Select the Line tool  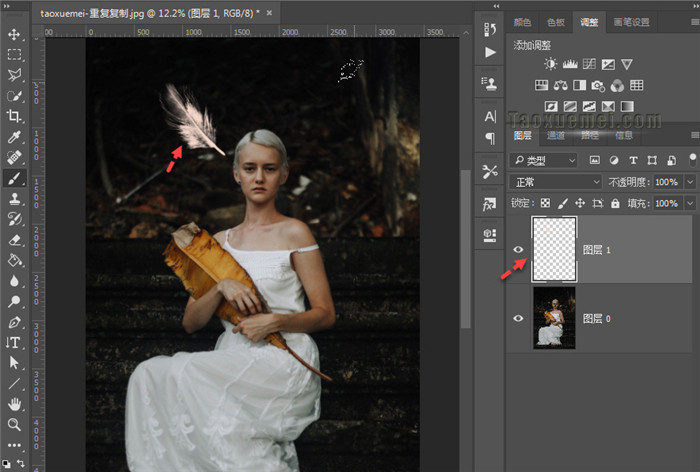click(14, 384)
